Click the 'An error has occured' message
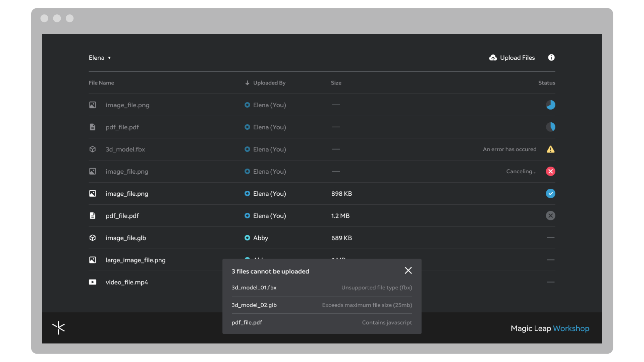The image size is (644, 362). [x=509, y=149]
